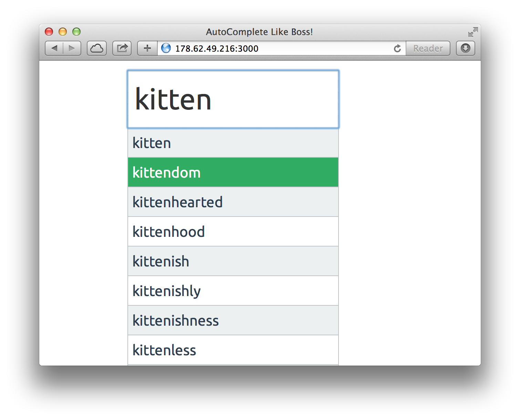Select the suggestion 'kitten'
The image size is (520, 420).
[x=233, y=143]
